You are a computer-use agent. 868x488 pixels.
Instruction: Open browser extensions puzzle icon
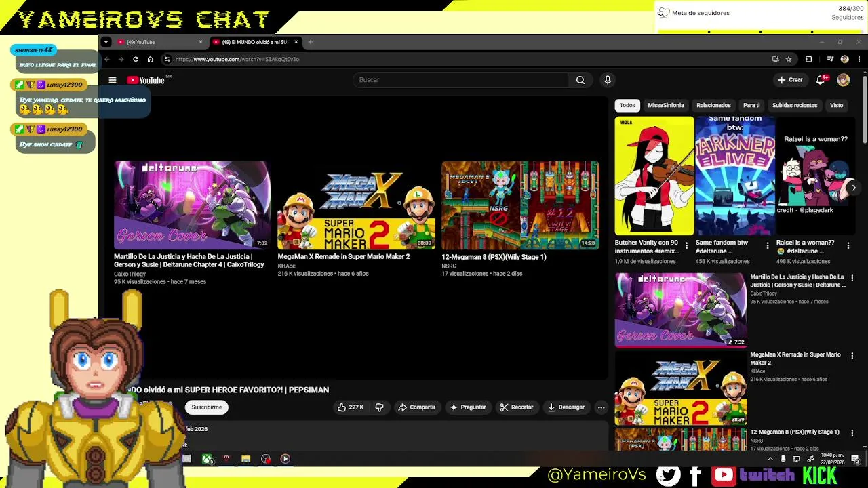point(808,59)
